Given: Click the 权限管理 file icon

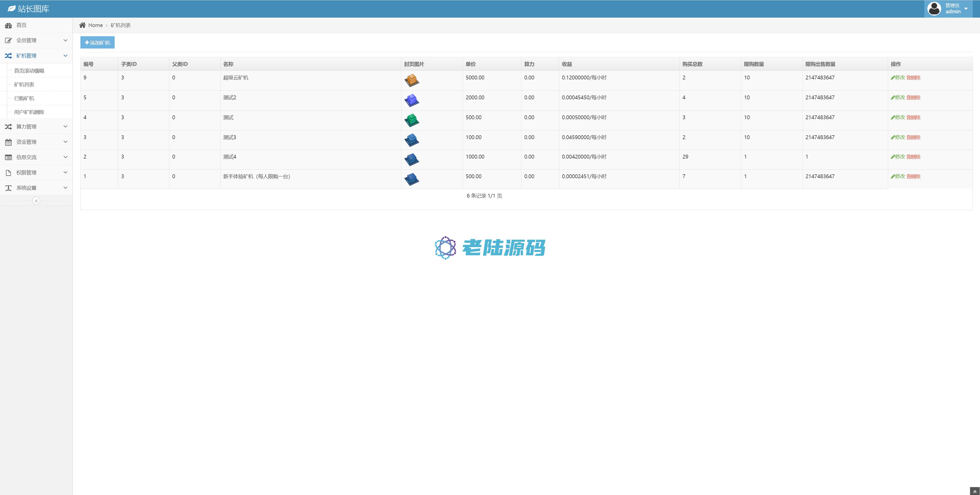Looking at the screenshot, I should pyautogui.click(x=8, y=173).
